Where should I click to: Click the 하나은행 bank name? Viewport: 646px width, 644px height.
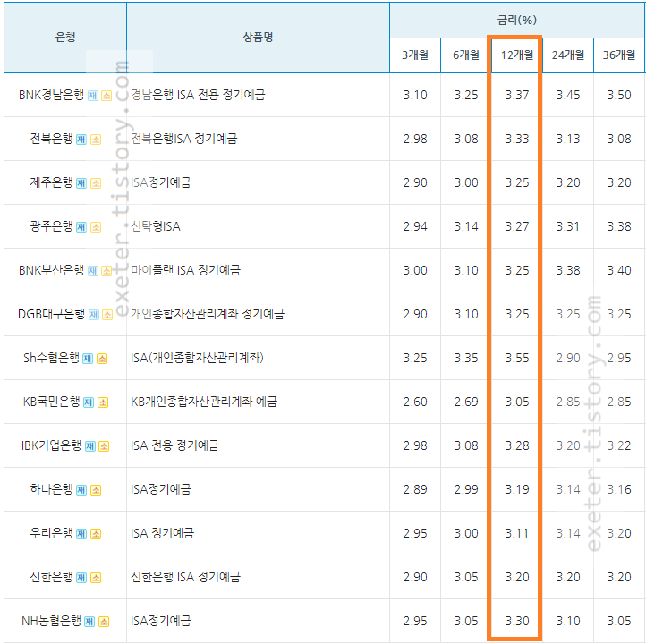51,489
